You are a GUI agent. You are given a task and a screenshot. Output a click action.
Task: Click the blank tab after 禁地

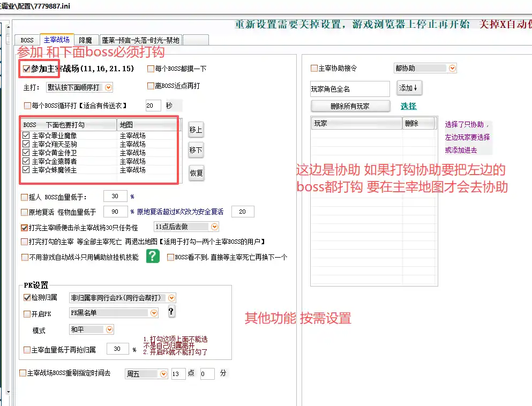pyautogui.click(x=196, y=40)
